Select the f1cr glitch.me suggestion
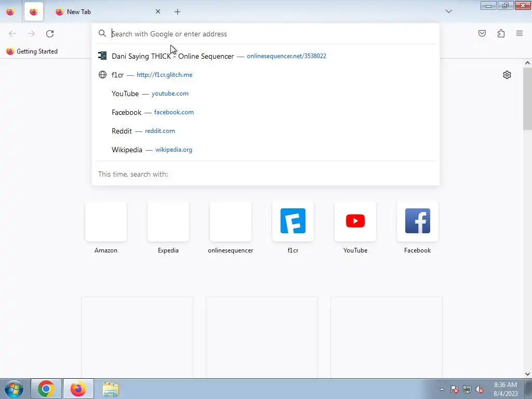The height and width of the screenshot is (399, 532). [x=265, y=75]
